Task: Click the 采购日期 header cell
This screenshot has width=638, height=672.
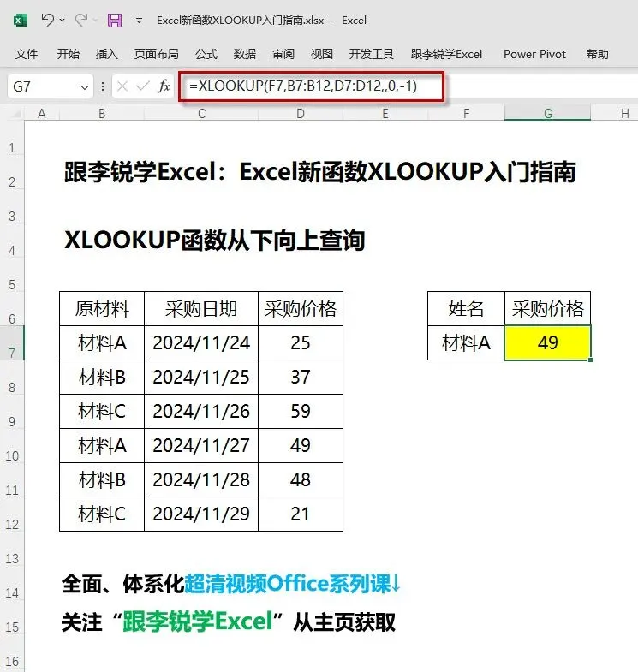Action: 201,308
